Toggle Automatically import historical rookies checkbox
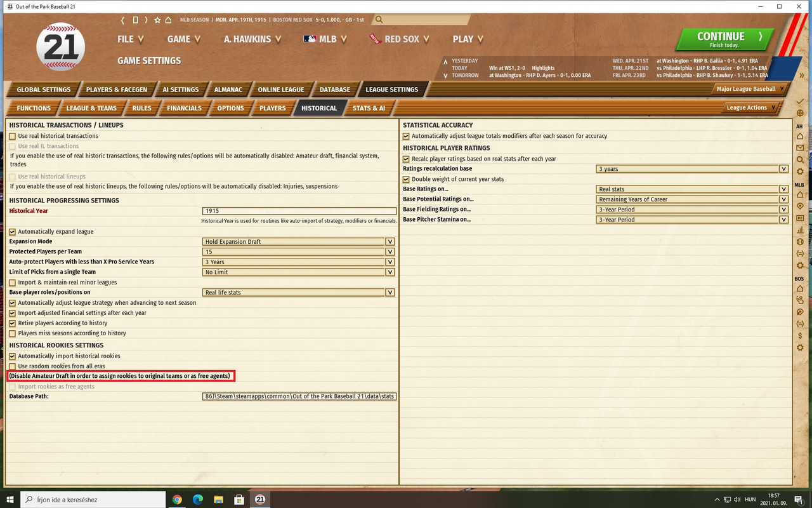This screenshot has height=508, width=812. click(x=13, y=356)
